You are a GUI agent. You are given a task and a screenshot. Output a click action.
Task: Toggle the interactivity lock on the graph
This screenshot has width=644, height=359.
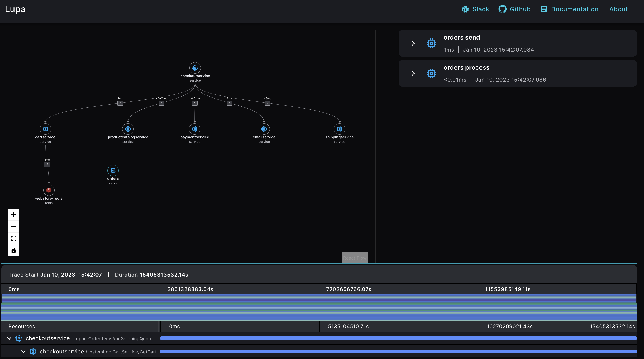click(14, 250)
